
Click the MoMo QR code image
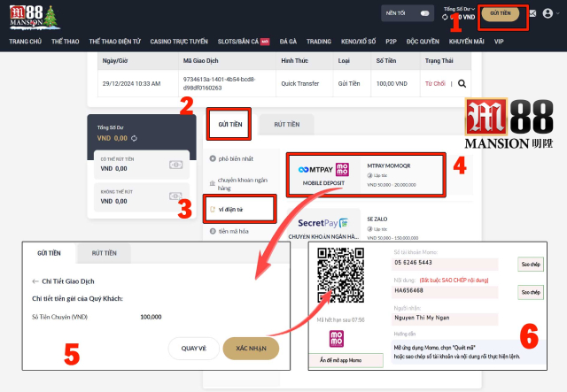click(x=340, y=275)
